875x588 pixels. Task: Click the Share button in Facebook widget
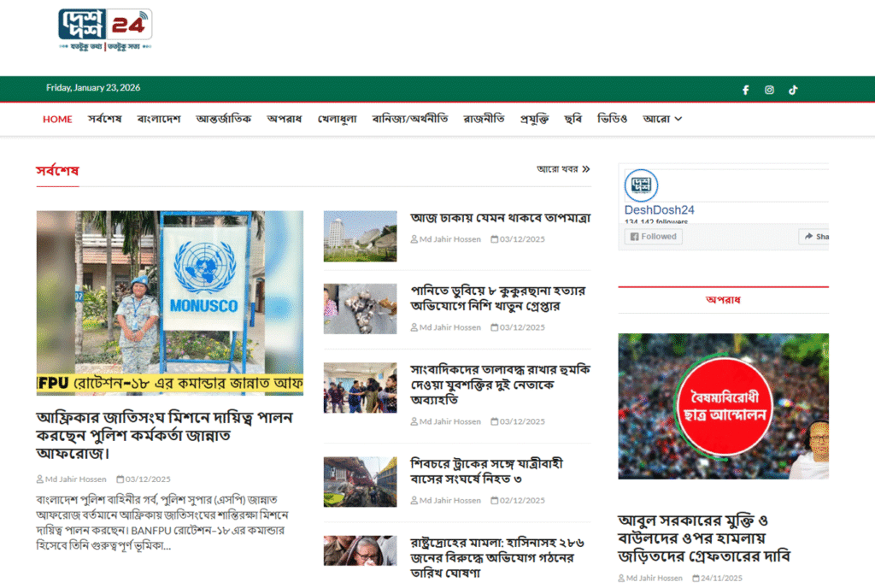(x=814, y=237)
